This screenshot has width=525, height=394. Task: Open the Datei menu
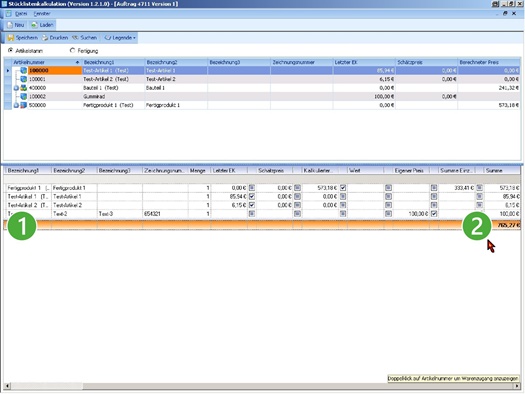click(x=21, y=14)
